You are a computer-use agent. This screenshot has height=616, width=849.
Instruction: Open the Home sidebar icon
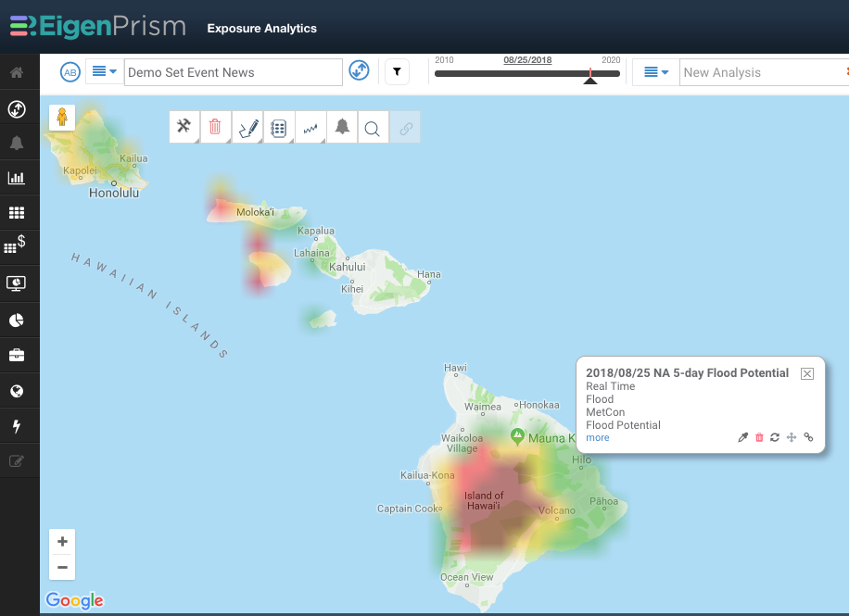pyautogui.click(x=17, y=72)
